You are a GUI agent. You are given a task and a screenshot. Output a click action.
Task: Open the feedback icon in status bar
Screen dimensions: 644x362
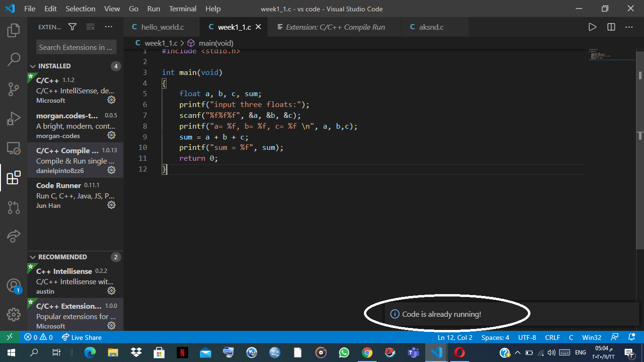tap(614, 337)
